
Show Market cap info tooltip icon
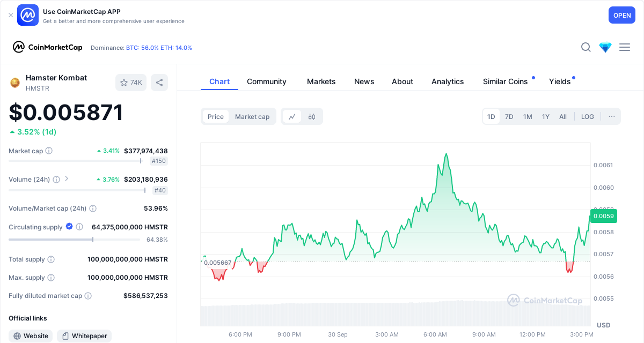click(x=49, y=151)
